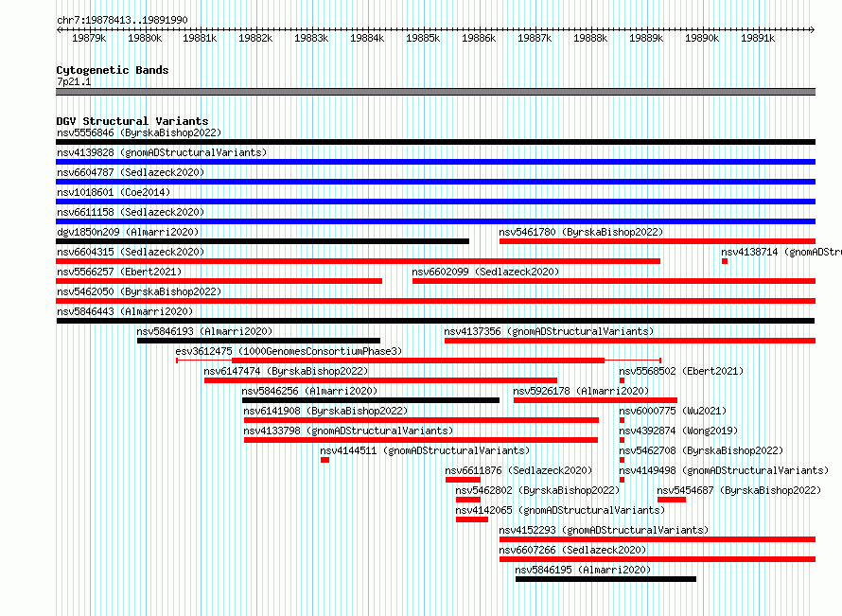The width and height of the screenshot is (842, 616).
Task: Click the red bar under nsv6602099
Action: coord(614,281)
